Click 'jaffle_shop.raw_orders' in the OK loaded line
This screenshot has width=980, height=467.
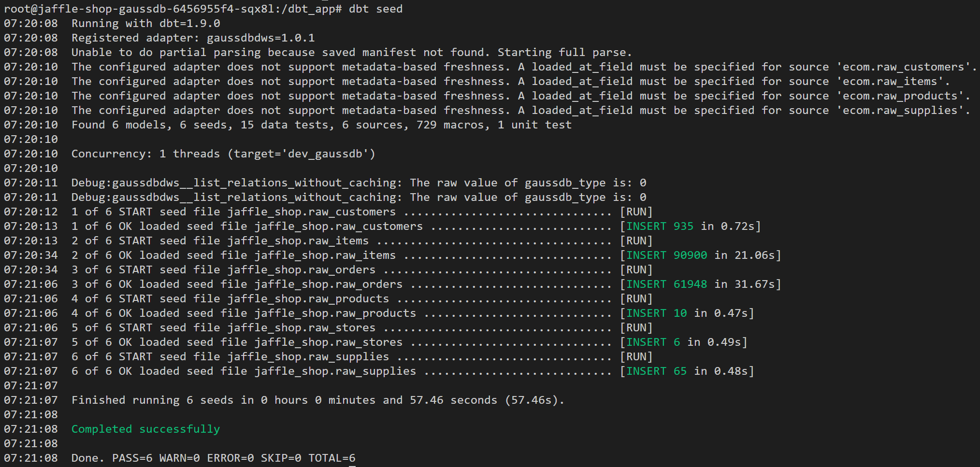point(328,284)
